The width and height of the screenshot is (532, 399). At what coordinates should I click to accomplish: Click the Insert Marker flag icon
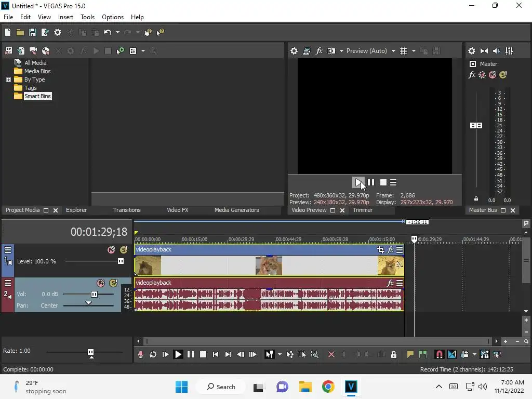tap(410, 354)
